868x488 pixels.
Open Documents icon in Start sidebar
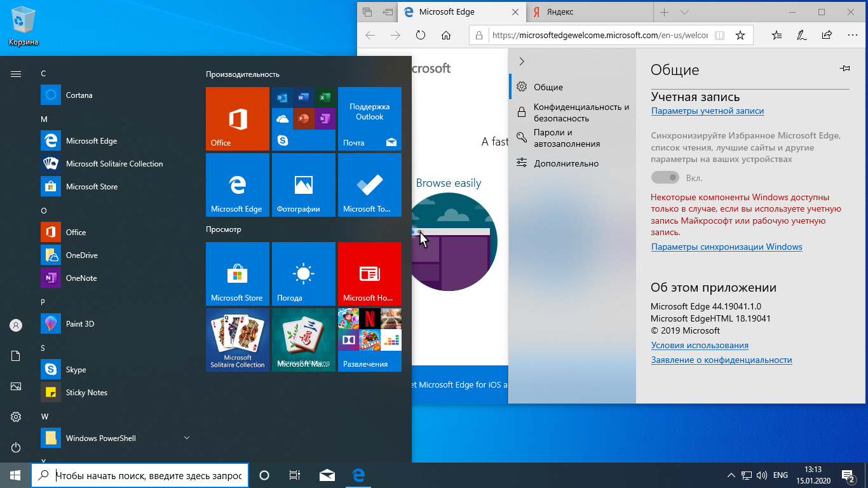(x=16, y=356)
